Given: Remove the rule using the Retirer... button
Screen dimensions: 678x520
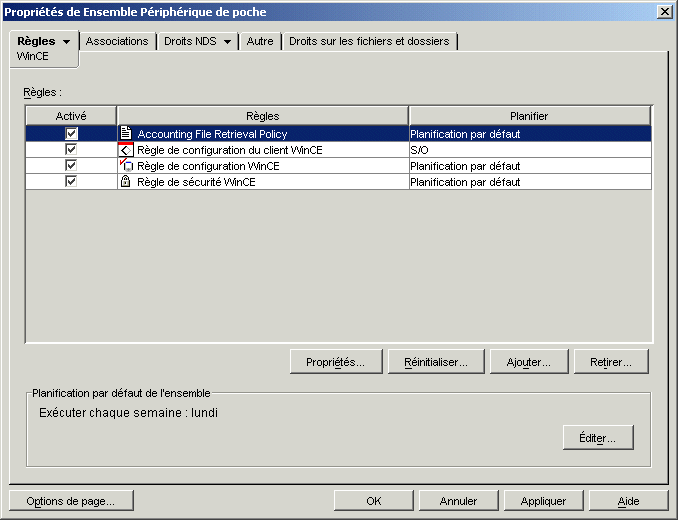Looking at the screenshot, I should click(611, 362).
